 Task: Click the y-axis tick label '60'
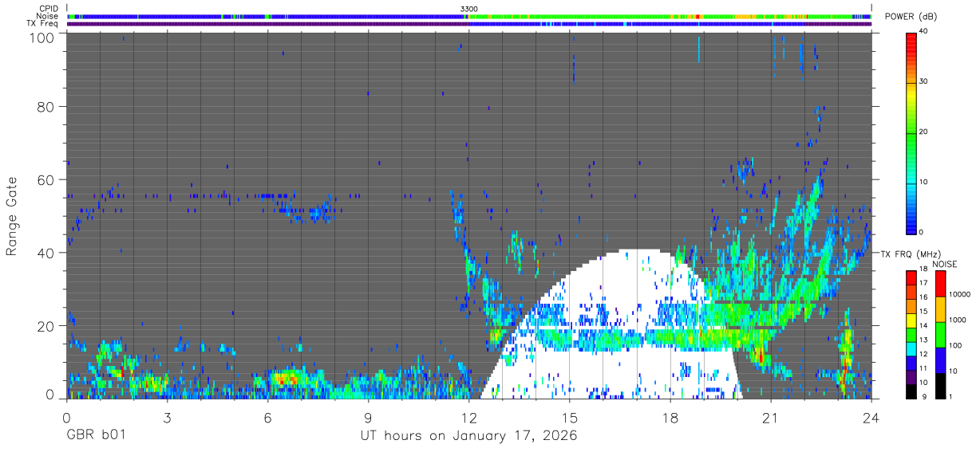pos(46,179)
